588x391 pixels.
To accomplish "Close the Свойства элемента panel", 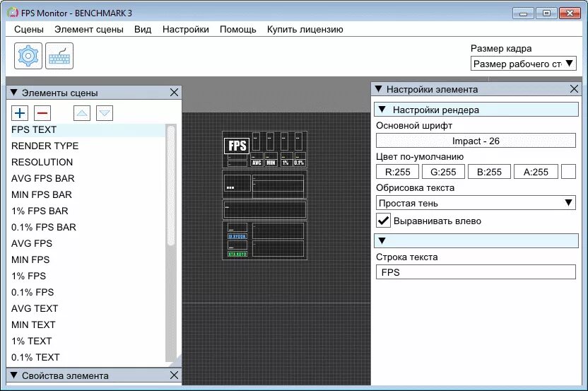I will 174,375.
